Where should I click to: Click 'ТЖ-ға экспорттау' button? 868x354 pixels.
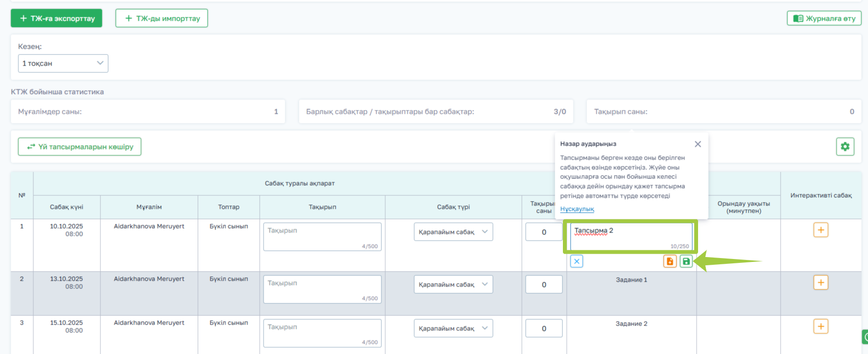coord(56,18)
